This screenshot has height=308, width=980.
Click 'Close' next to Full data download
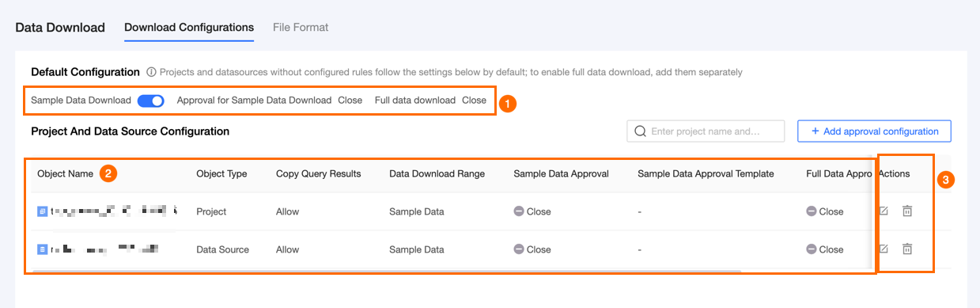(475, 101)
